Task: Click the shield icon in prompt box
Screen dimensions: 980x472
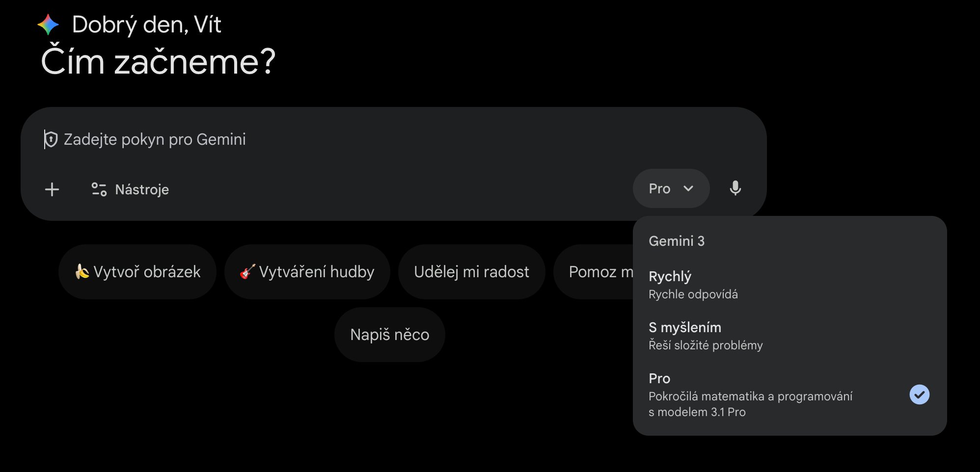Action: click(51, 139)
